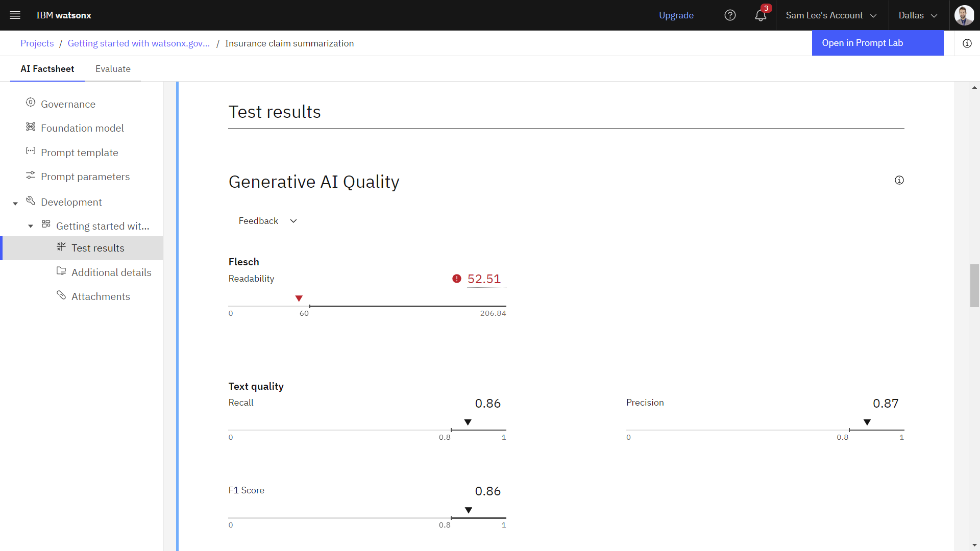Click the Prompt parameters sidebar icon
This screenshot has height=551, width=980.
tap(31, 176)
